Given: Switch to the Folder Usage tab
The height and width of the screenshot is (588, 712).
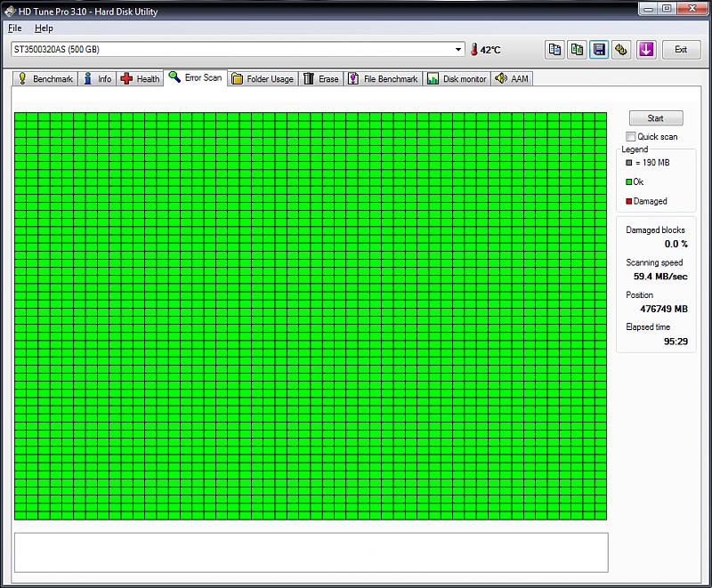Looking at the screenshot, I should [x=263, y=78].
